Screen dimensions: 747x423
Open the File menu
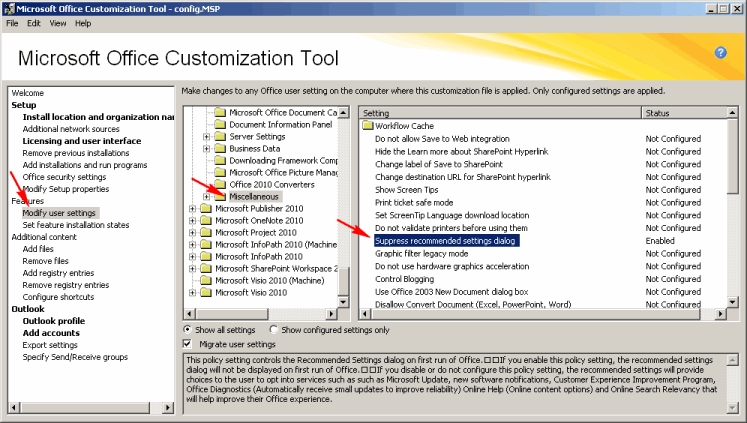12,23
